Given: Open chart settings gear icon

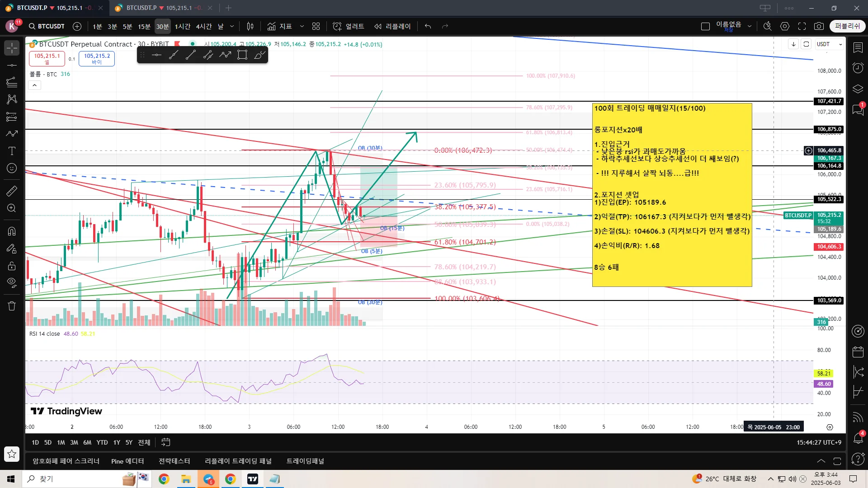Looking at the screenshot, I should pos(785,26).
